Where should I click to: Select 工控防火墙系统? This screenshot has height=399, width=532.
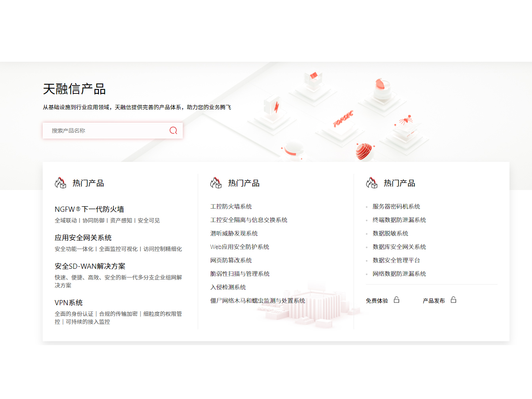click(x=231, y=207)
